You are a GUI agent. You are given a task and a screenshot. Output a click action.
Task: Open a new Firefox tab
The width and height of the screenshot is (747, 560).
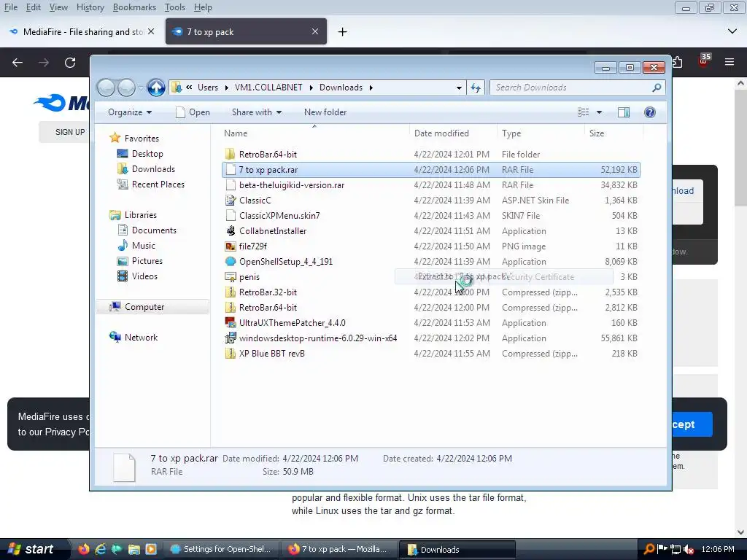tap(342, 32)
